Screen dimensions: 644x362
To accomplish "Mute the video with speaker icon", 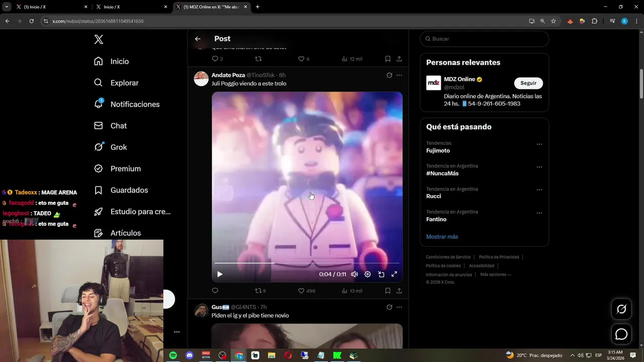I will tap(355, 274).
